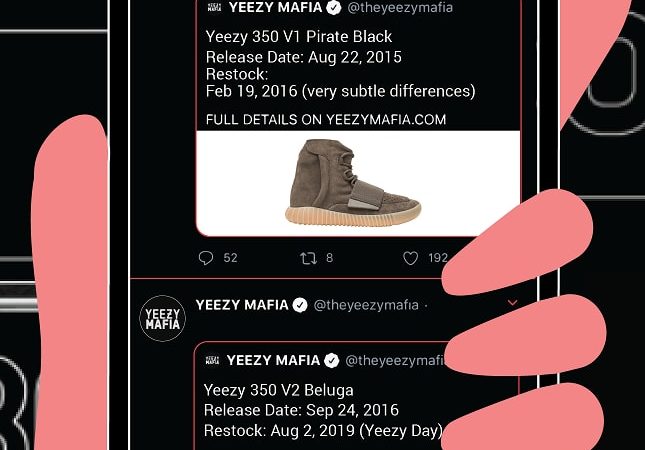Like the tweet with heart icon
Viewport: 645px width, 450px height.
(x=410, y=258)
